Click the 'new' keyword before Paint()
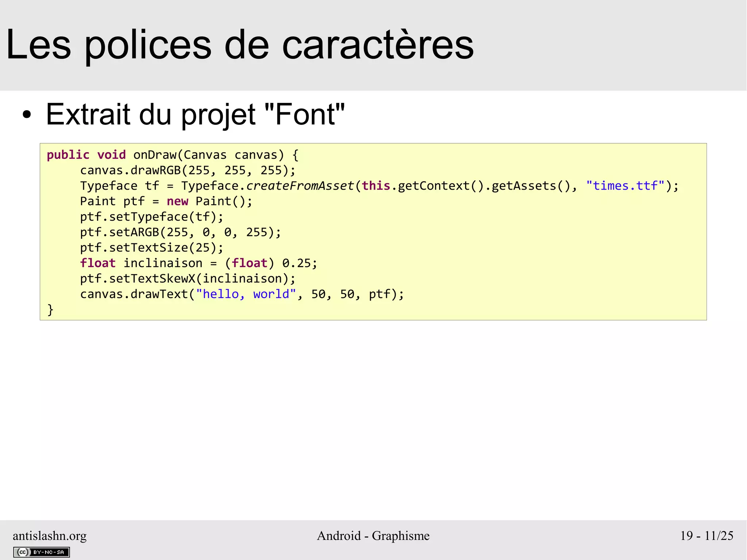This screenshot has width=747, height=560. [x=177, y=201]
